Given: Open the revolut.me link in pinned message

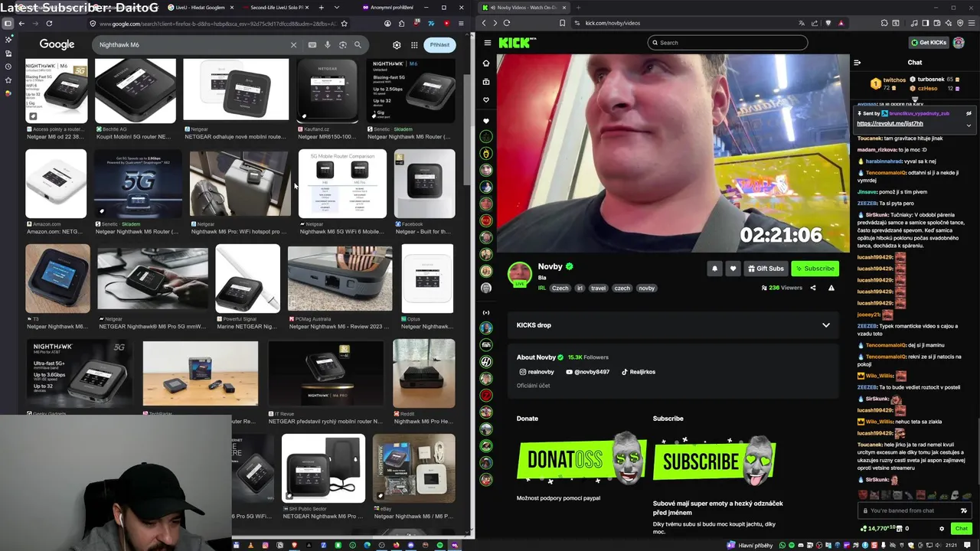Looking at the screenshot, I should (890, 123).
